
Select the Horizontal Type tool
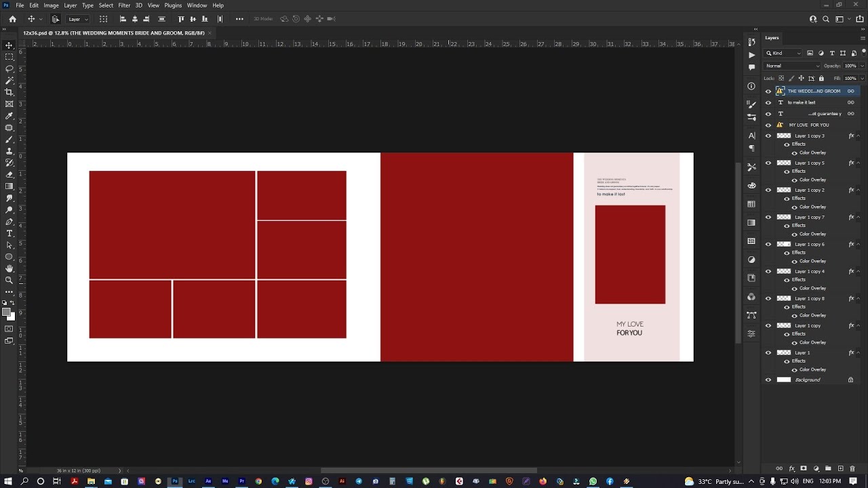click(x=9, y=233)
